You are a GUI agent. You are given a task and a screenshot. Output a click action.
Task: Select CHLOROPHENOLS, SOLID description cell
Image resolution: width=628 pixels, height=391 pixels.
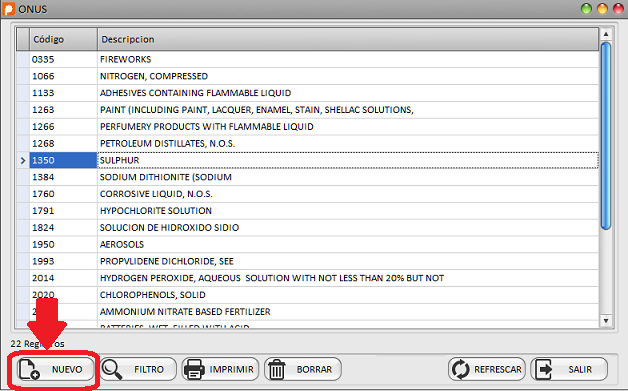point(348,295)
